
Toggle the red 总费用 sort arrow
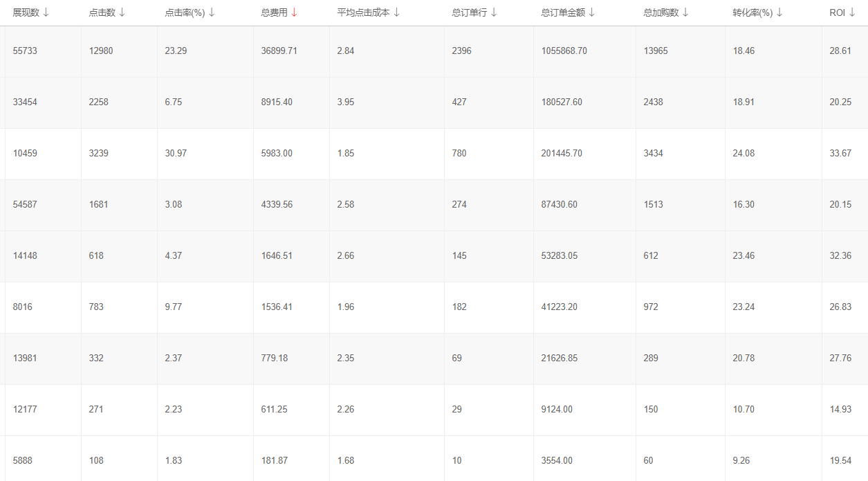point(294,12)
